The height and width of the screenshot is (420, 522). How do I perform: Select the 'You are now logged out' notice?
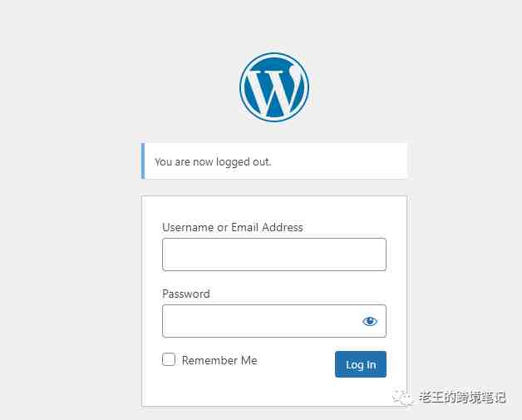[x=213, y=162]
